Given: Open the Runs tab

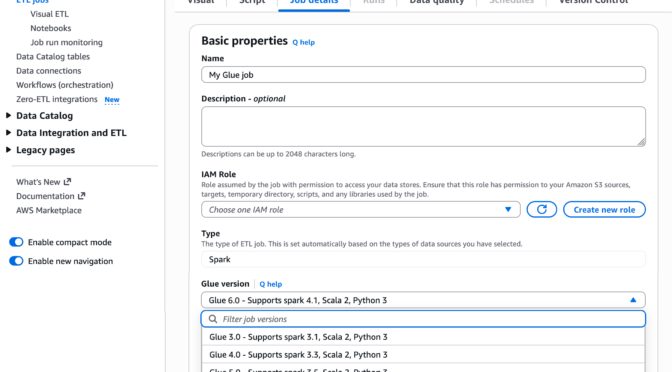Looking at the screenshot, I should [x=374, y=3].
